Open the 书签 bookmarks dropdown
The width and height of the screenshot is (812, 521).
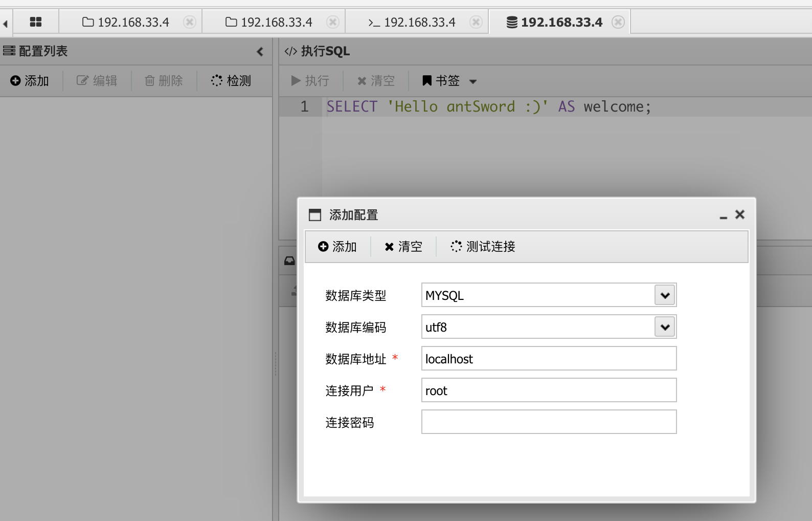(x=449, y=81)
